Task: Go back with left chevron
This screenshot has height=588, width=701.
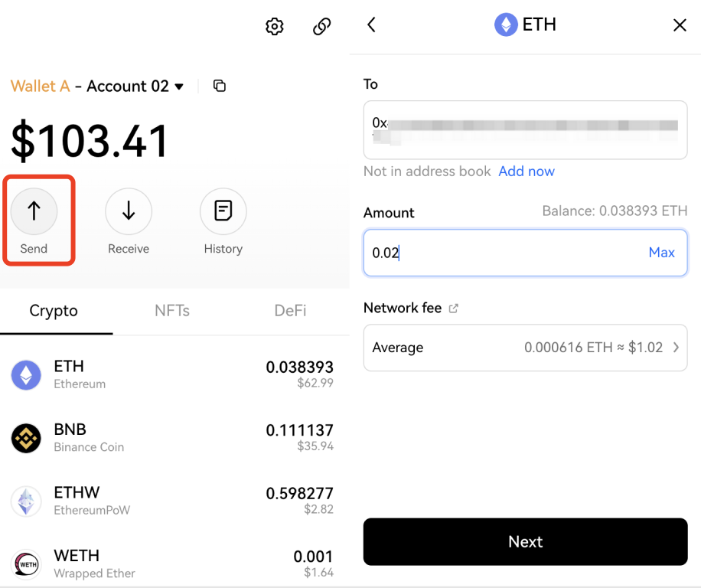Action: click(371, 25)
